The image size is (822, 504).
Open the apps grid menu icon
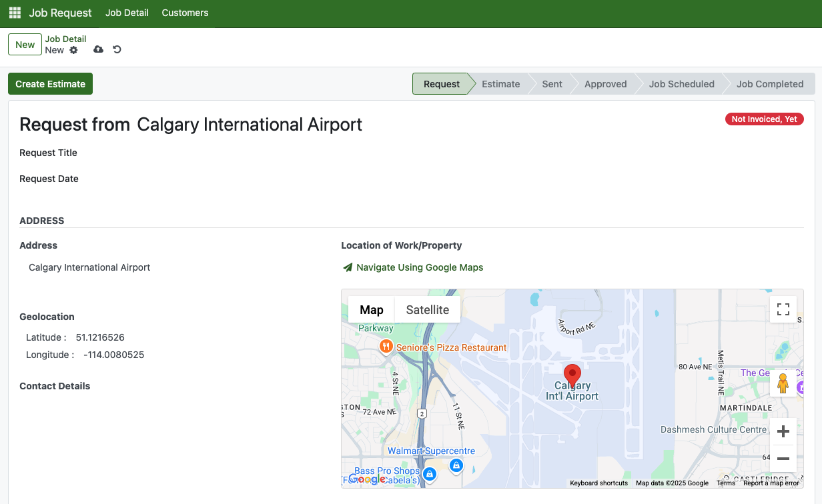coord(15,13)
